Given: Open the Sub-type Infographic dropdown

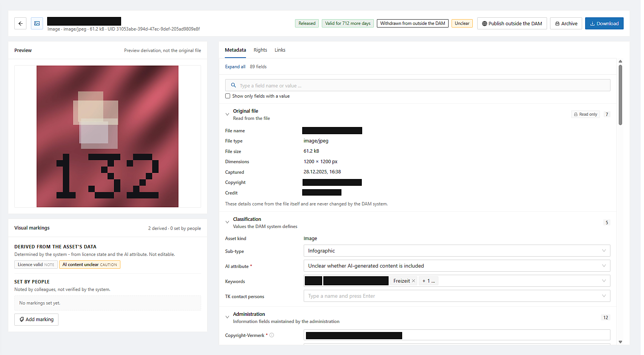Looking at the screenshot, I should (457, 251).
